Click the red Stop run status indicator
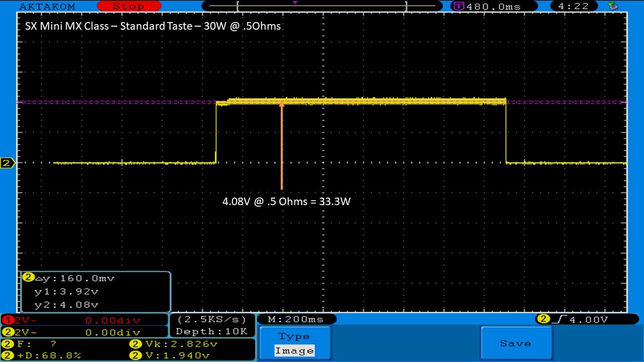The image size is (644, 362). coord(128,7)
